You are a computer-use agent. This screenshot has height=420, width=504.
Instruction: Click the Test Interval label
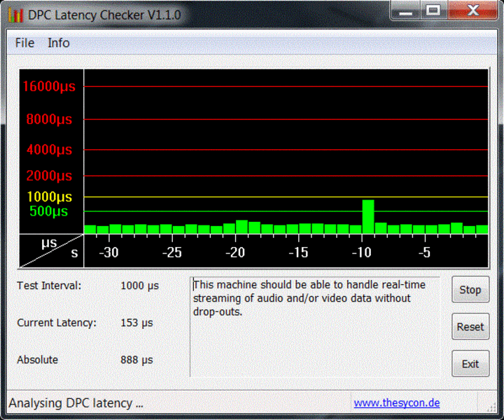[x=49, y=286]
